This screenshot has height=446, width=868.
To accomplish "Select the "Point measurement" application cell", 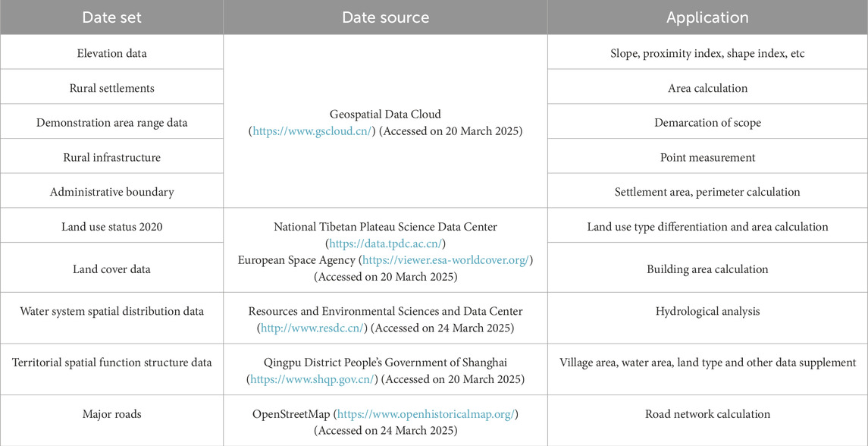I will (707, 157).
